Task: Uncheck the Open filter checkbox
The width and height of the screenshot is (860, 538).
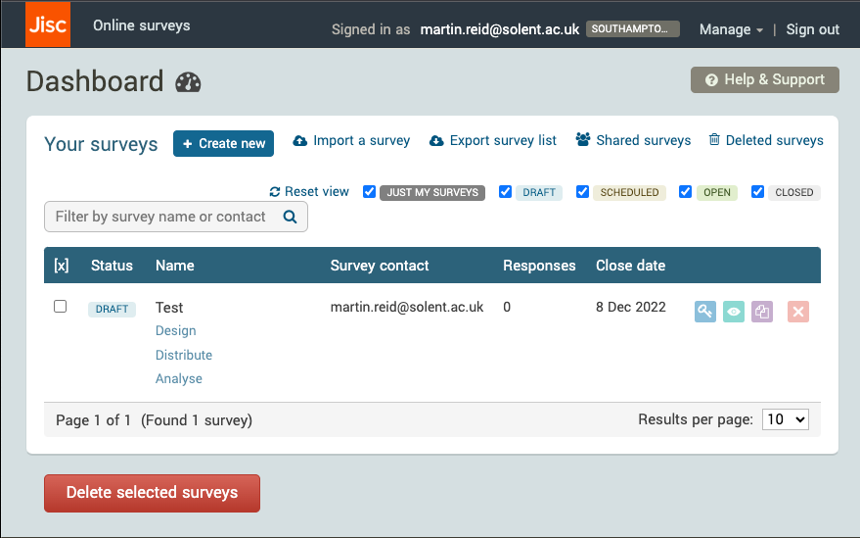Action: (685, 192)
